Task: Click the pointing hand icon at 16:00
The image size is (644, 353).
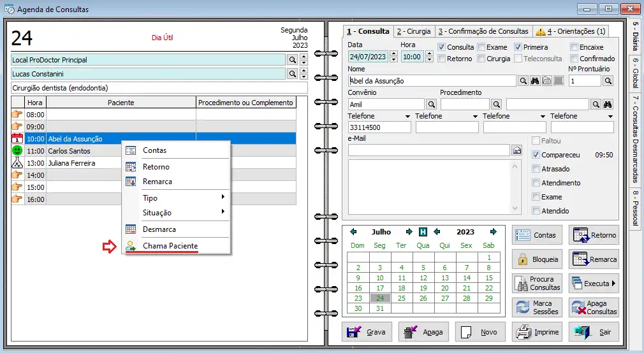Action: tap(17, 199)
